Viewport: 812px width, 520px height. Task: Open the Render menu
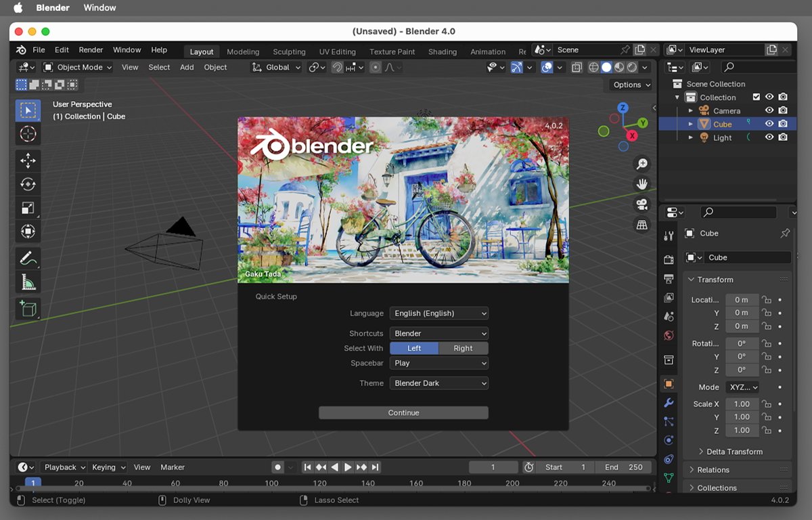[91, 50]
